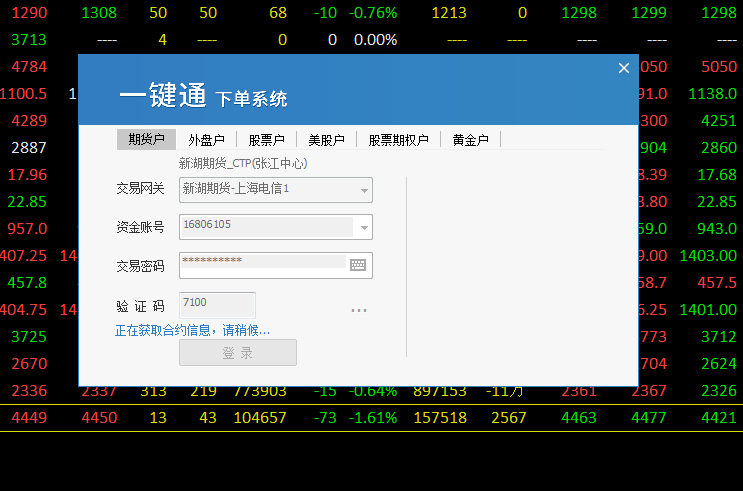
Task: Click the three-dots captcha placeholder beside 验证码
Action: [x=359, y=310]
